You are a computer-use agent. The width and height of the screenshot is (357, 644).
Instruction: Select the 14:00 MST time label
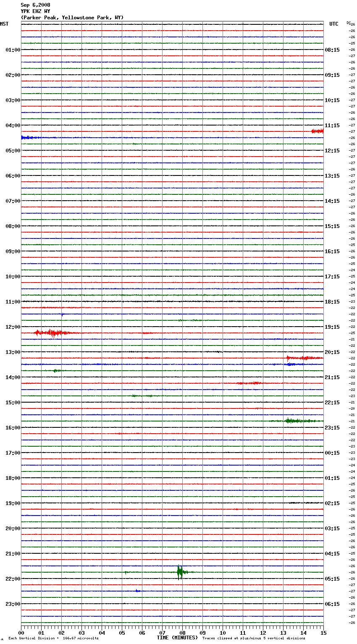click(13, 377)
